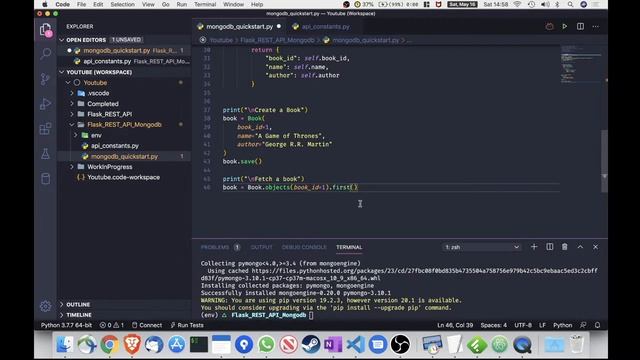
Task: Open the Search view in activity bar
Action: 45,53
